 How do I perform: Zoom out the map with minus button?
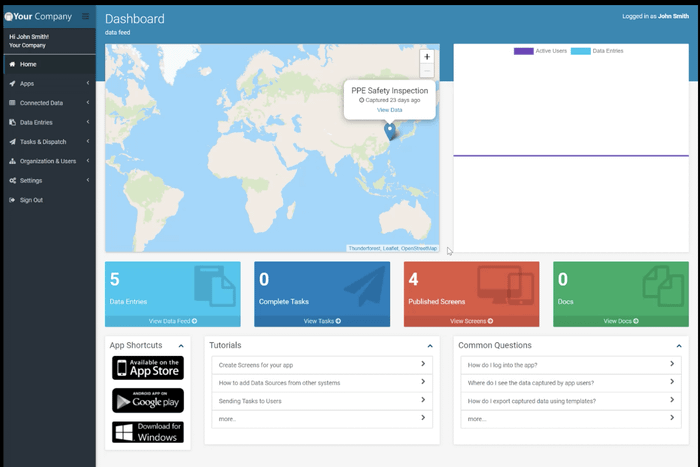pyautogui.click(x=427, y=71)
